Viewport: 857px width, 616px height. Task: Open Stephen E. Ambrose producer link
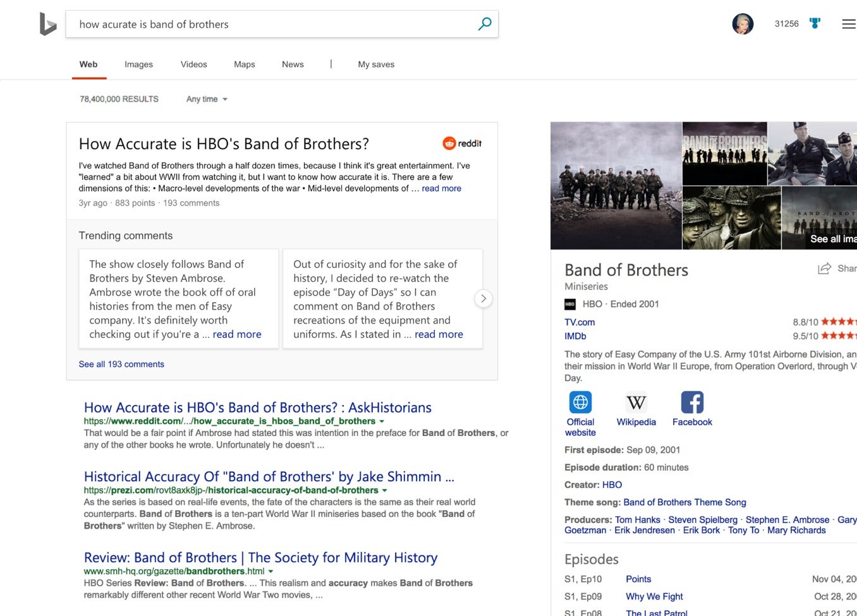787,519
